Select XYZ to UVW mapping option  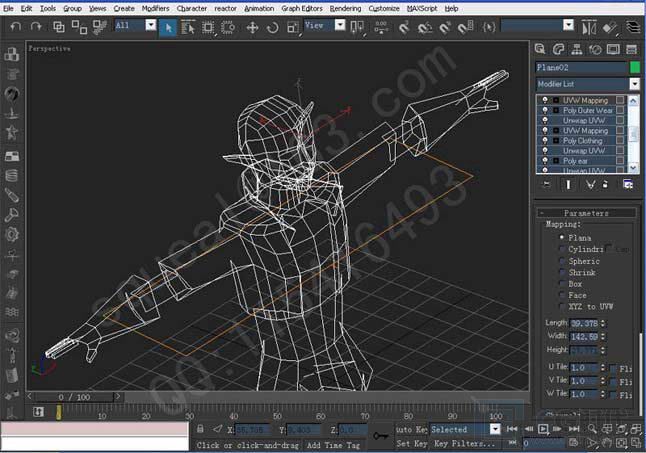(x=562, y=306)
